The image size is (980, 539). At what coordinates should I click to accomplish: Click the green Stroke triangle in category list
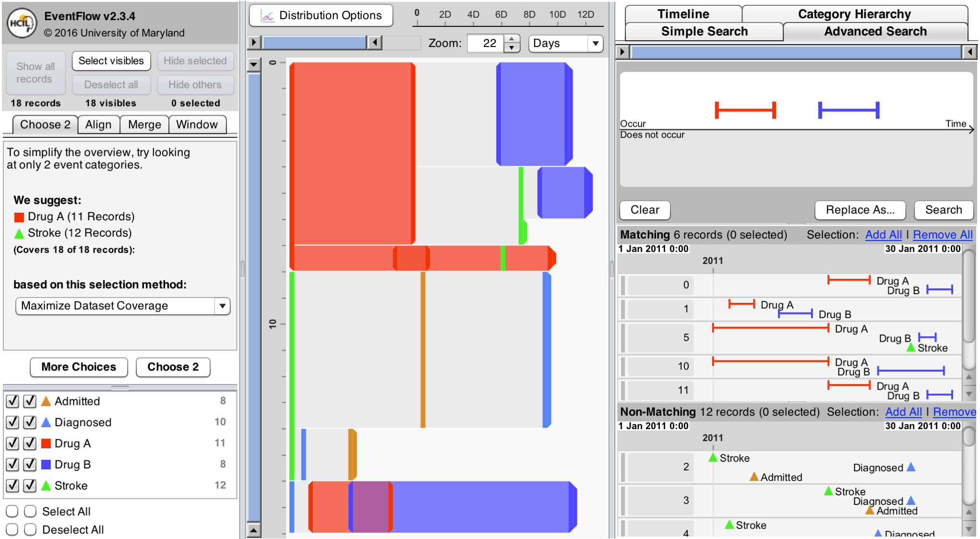point(46,486)
